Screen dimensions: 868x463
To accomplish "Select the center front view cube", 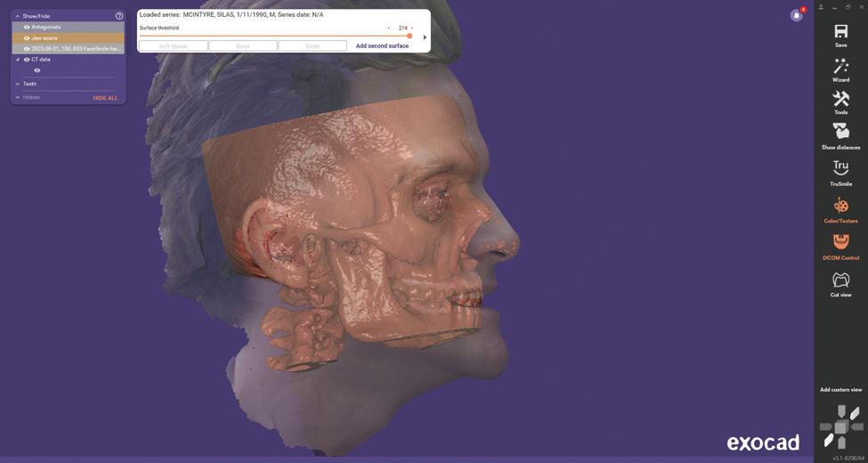I will (x=841, y=427).
